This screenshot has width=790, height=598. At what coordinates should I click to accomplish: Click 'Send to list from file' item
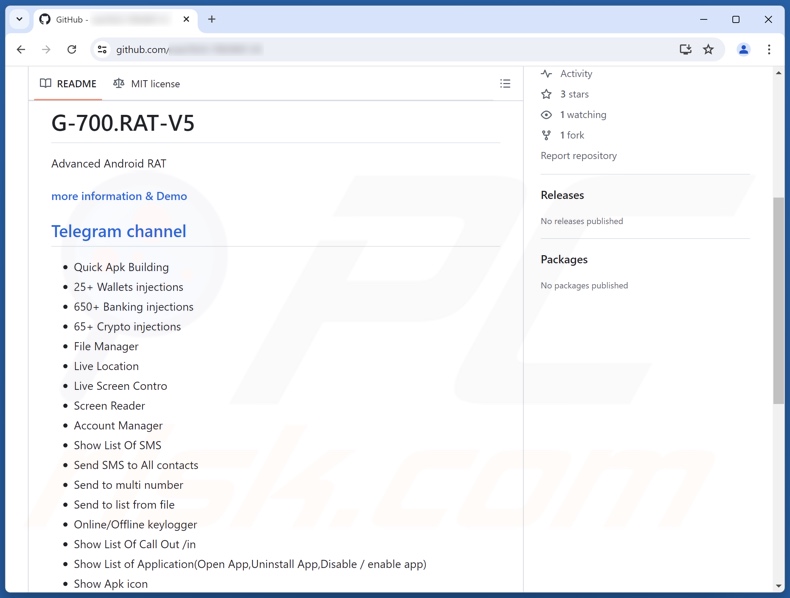point(124,505)
